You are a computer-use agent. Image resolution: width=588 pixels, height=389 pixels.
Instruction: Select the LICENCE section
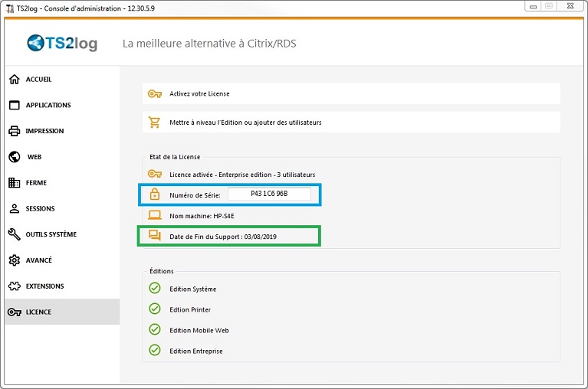click(62, 312)
